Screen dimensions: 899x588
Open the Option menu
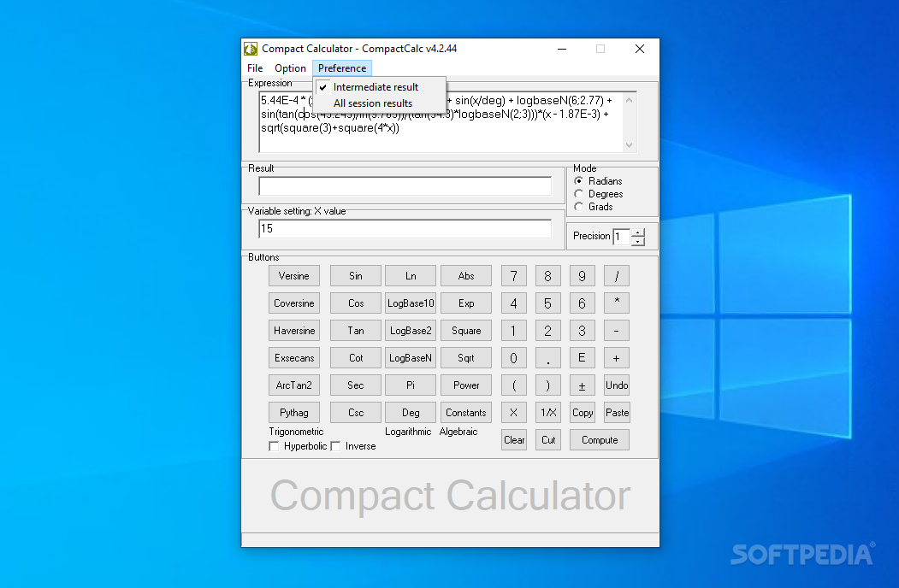[x=290, y=68]
